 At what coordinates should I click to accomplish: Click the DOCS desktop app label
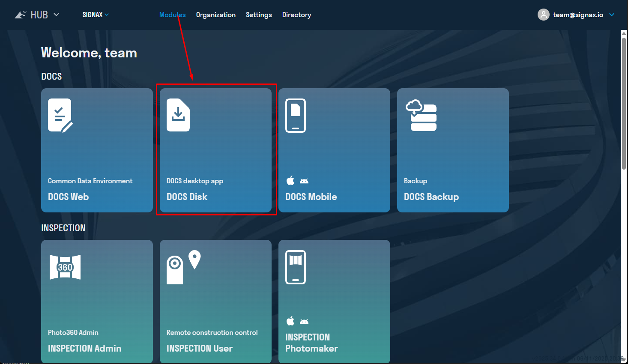[x=195, y=181]
